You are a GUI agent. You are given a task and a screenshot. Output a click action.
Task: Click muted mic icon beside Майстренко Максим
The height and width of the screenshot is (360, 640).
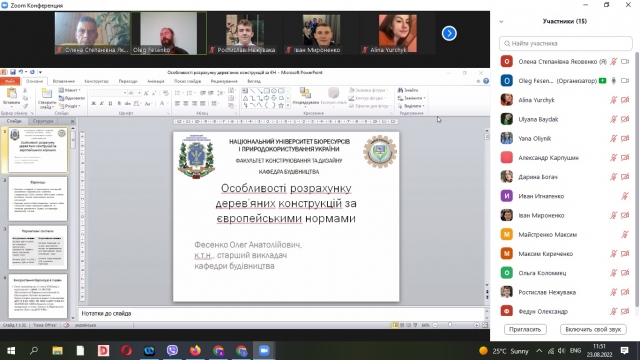625,235
